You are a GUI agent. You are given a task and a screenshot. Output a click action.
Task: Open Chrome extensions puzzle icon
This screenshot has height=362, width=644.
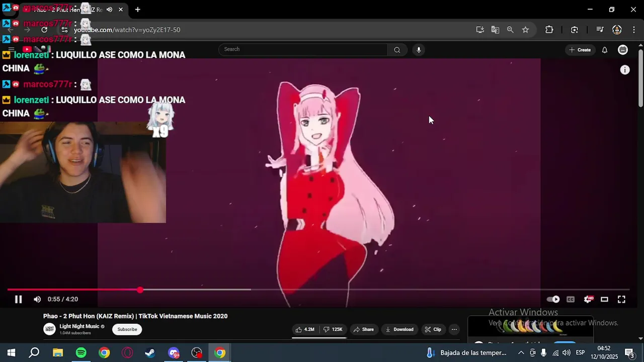click(549, 30)
